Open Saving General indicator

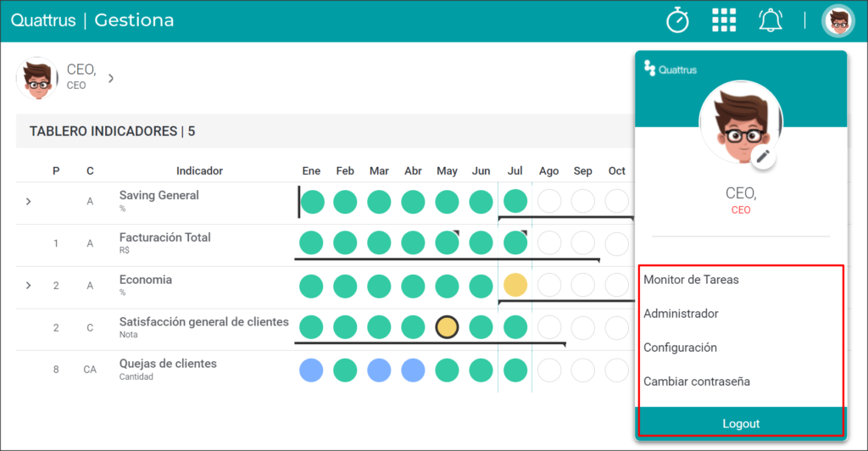(159, 195)
